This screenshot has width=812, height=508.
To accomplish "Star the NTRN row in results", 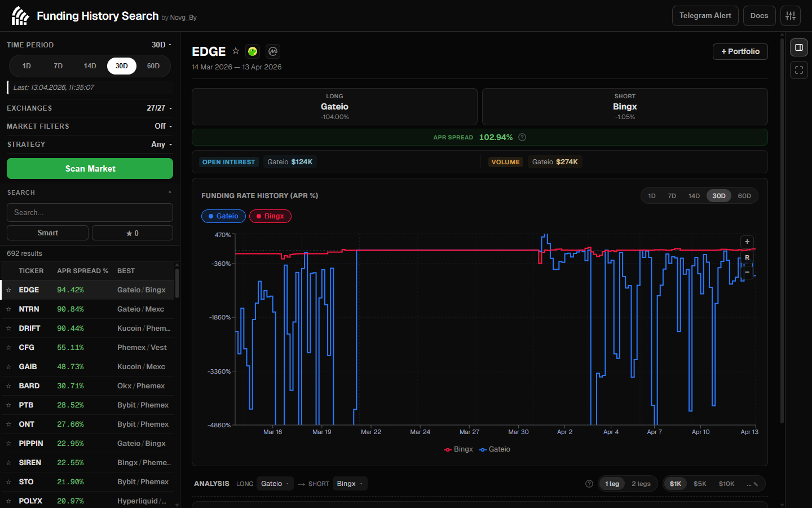I will 8,309.
